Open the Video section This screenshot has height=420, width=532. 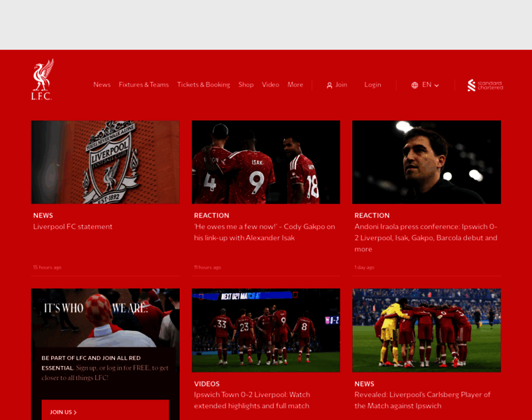(x=270, y=85)
